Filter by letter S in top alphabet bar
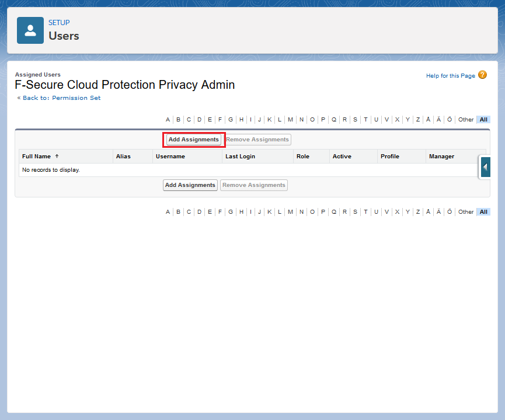Viewport: 505px width, 420px height. [x=355, y=120]
